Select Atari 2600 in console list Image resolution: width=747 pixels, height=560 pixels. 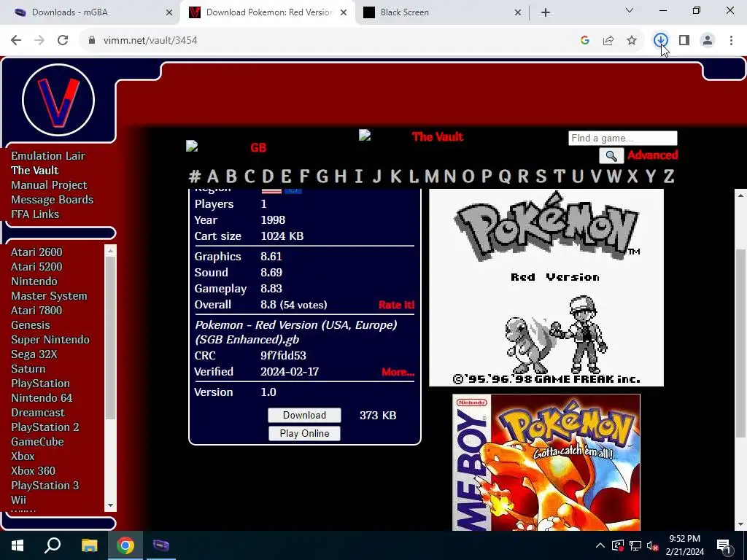(36, 252)
